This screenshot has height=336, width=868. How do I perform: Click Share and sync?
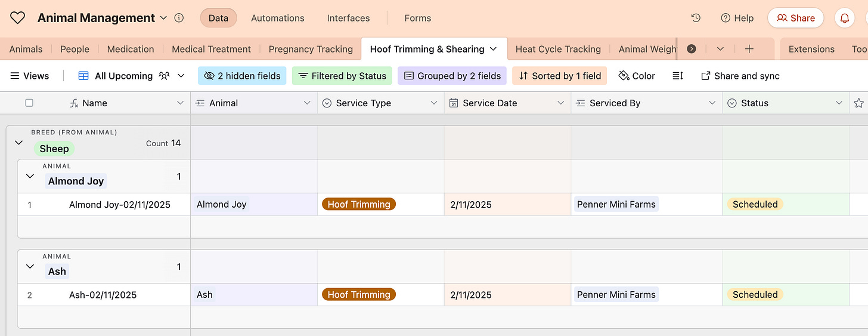(x=740, y=76)
